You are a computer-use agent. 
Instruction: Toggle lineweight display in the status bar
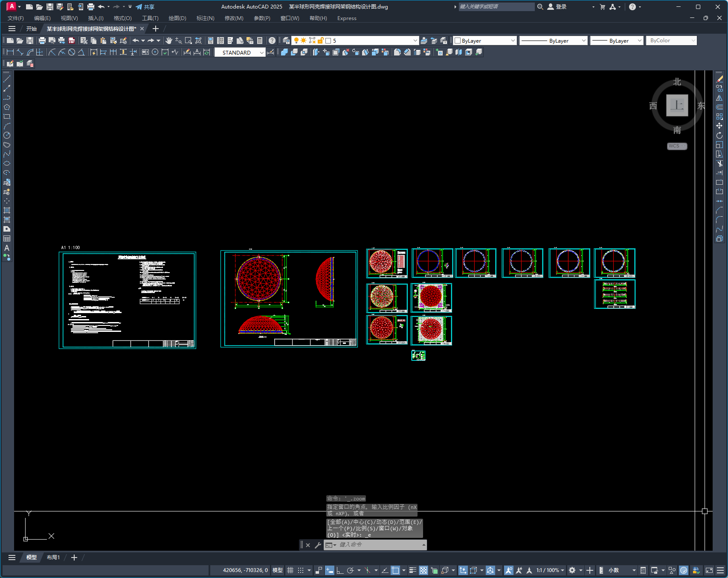[413, 570]
